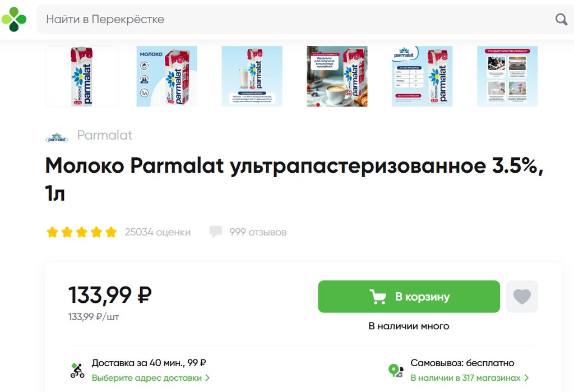Click the Perekrestok clover logo
The image size is (574, 392).
pyautogui.click(x=14, y=19)
